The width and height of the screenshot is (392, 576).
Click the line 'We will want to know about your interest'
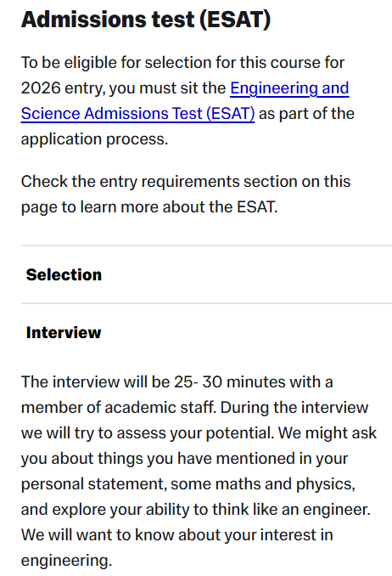coord(177,535)
